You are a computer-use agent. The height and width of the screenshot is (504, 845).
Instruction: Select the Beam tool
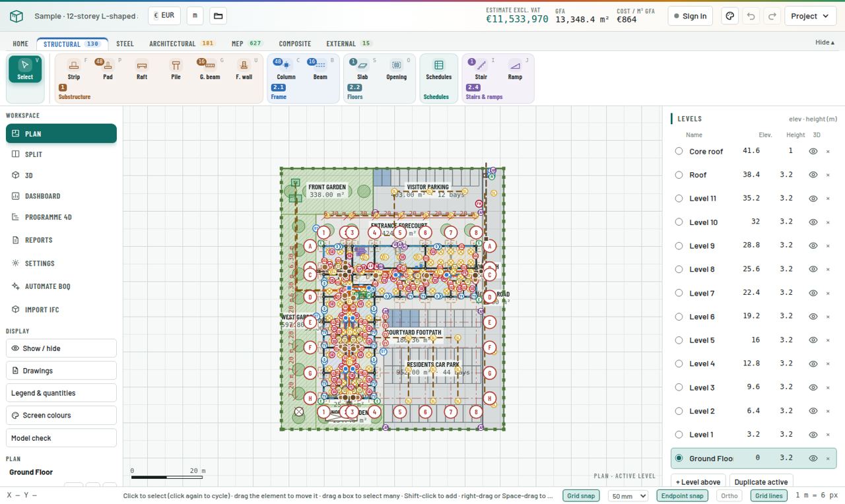click(x=320, y=70)
